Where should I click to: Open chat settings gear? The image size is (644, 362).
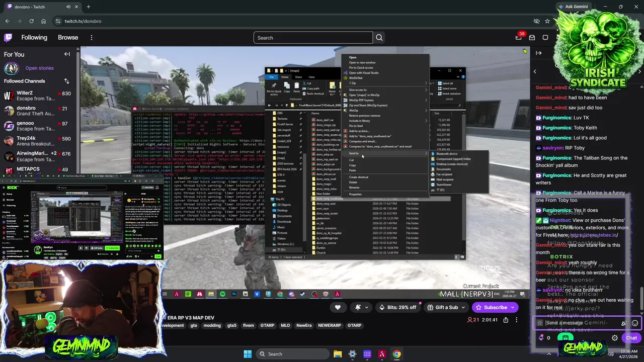[615, 338]
